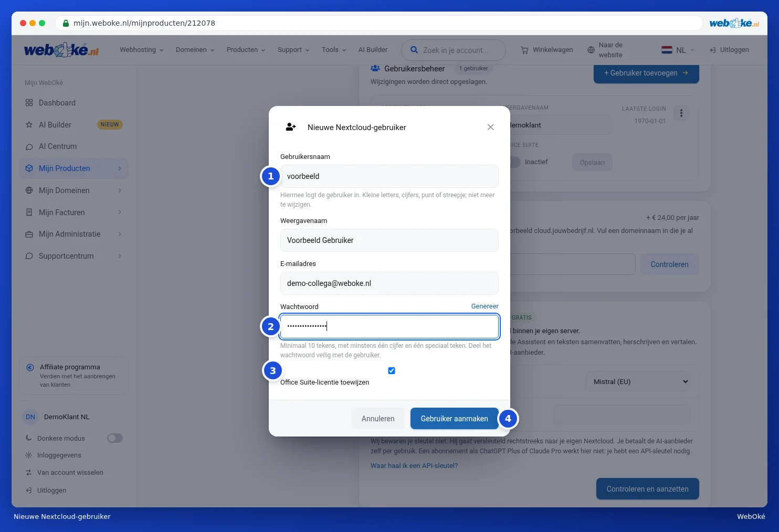This screenshot has width=779, height=532.
Task: Click the AI Centrum chat bubble icon
Action: tap(29, 146)
